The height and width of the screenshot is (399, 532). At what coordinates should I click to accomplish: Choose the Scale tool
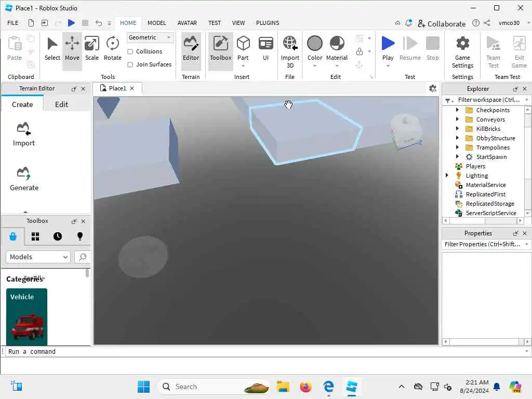click(92, 48)
